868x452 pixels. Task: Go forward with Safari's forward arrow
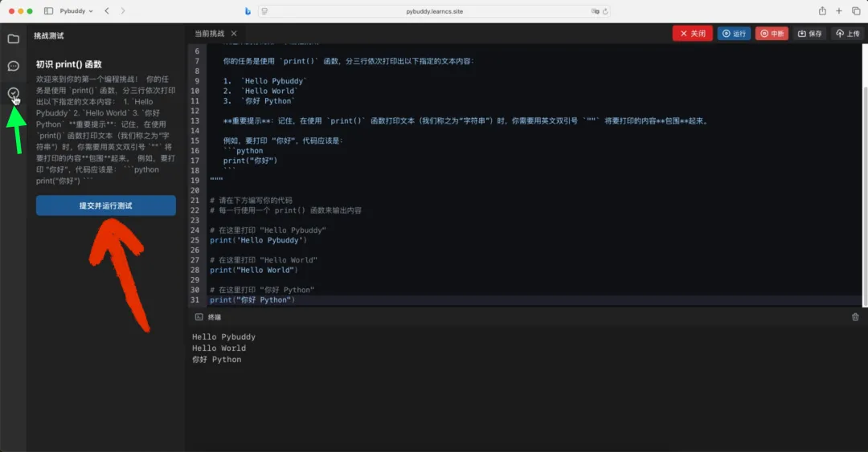click(123, 11)
